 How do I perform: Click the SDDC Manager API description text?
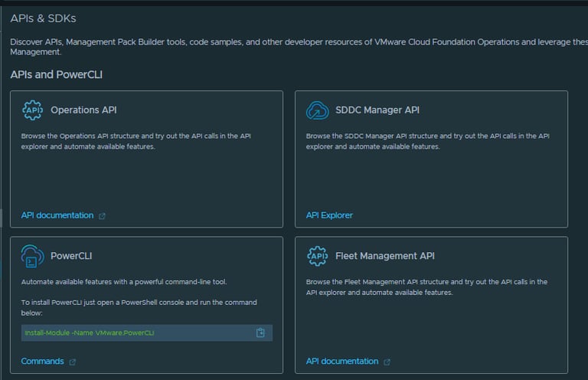[427, 141]
